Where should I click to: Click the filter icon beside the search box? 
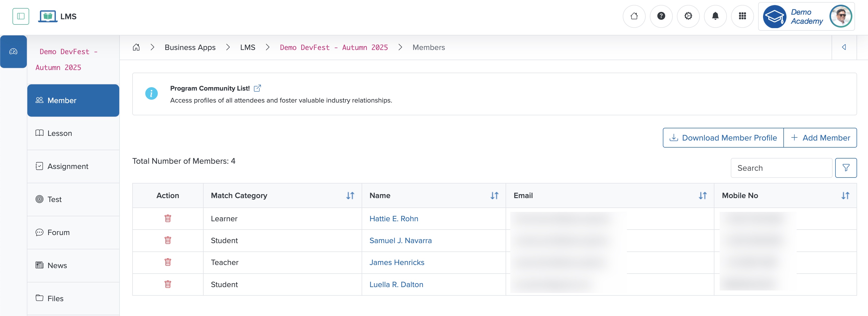[x=846, y=167]
